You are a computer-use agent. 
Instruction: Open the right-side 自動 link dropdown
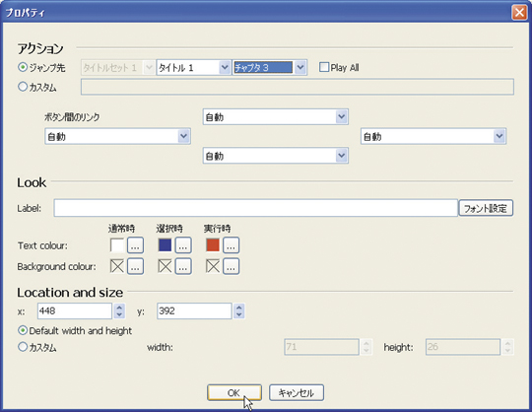tap(499, 136)
